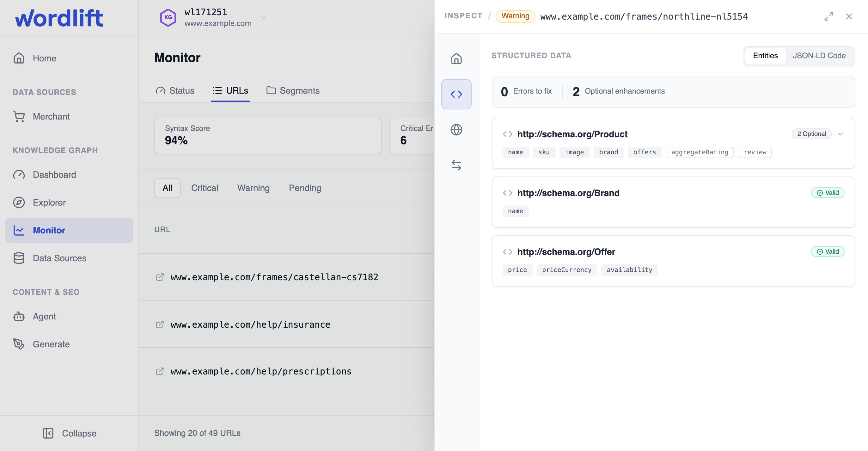Screen dimensions: 868x451
Task: Open the wl171251 account dropdown
Action: [264, 17]
